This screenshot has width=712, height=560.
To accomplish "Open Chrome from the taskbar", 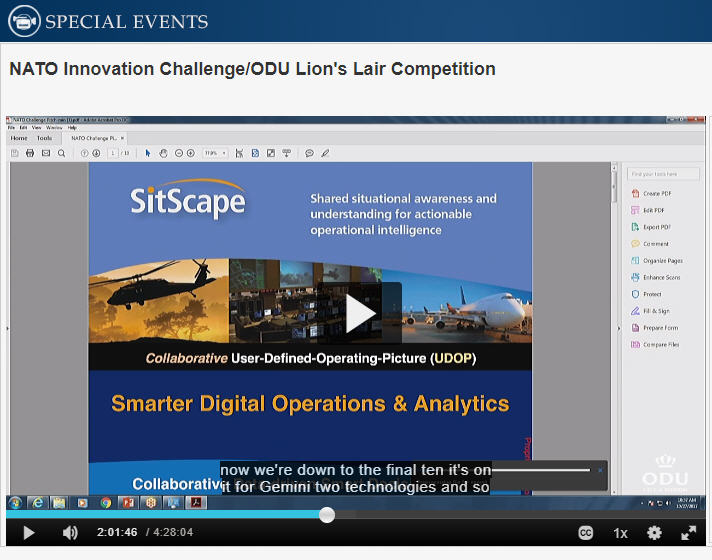I will click(106, 503).
